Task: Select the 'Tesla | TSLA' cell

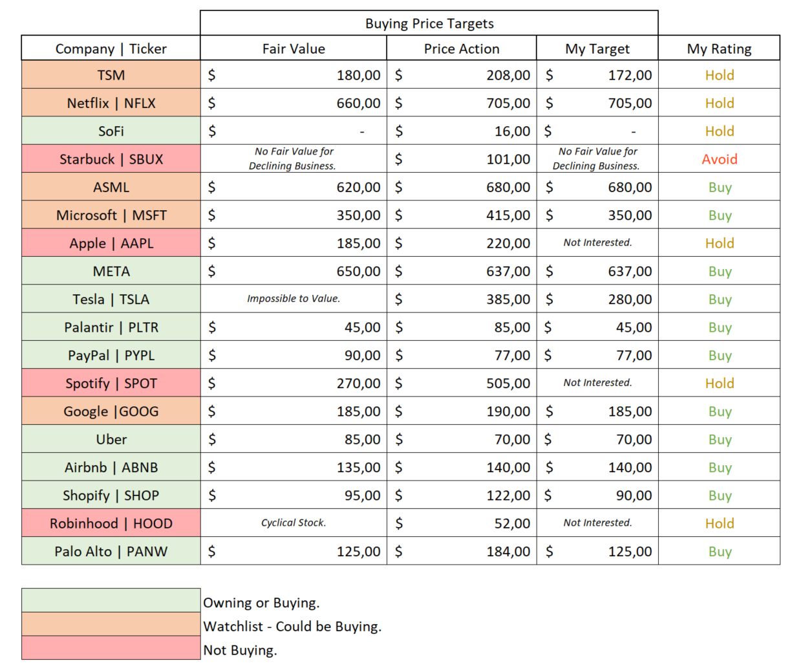Action: 111,299
